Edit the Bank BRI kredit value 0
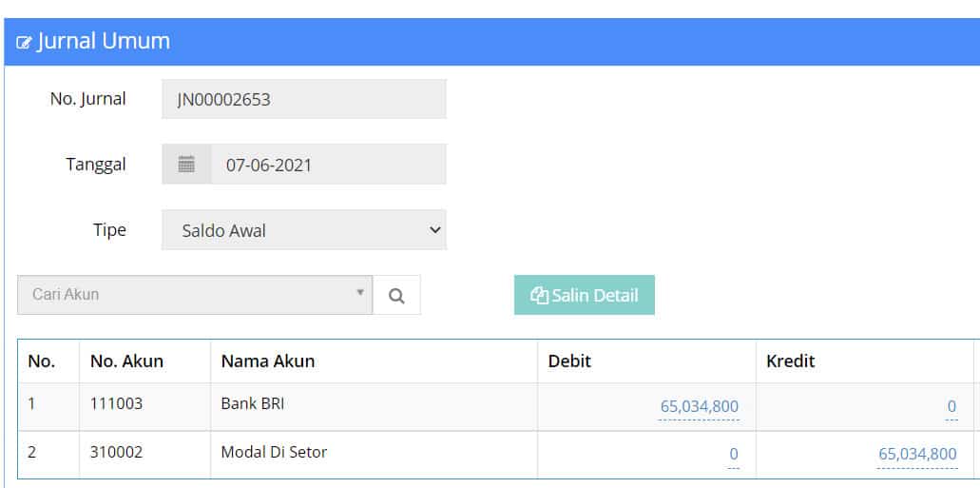The image size is (980, 488). point(951,407)
